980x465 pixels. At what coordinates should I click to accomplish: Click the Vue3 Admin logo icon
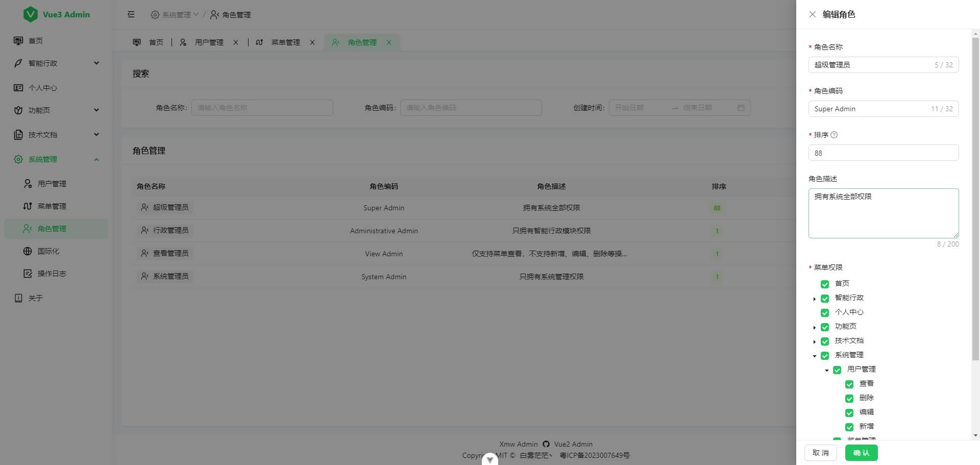point(31,14)
